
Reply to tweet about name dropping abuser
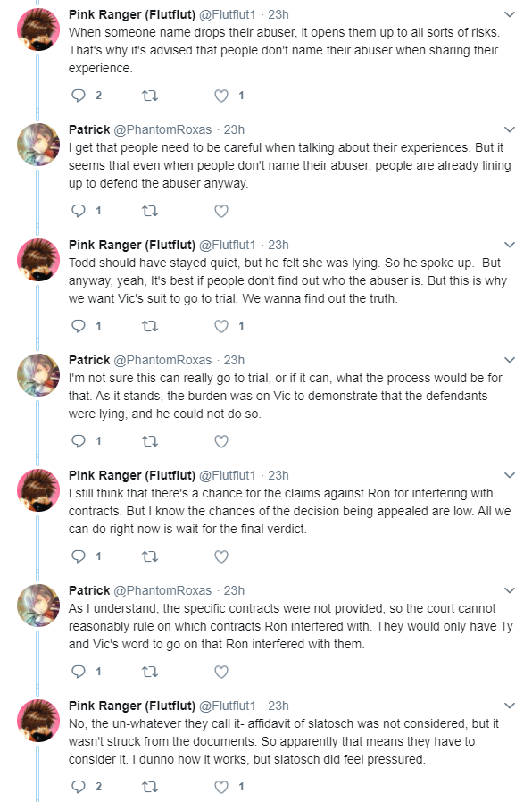[x=79, y=96]
